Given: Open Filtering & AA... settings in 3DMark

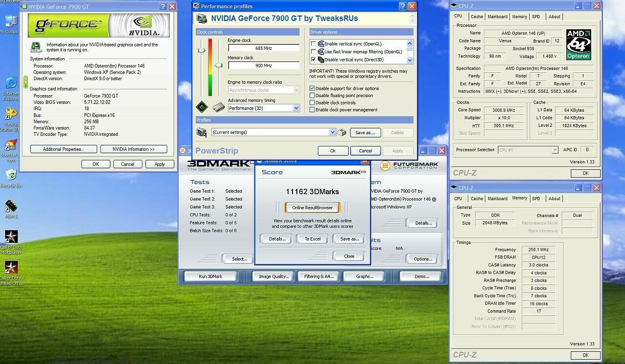Looking at the screenshot, I should click(319, 276).
